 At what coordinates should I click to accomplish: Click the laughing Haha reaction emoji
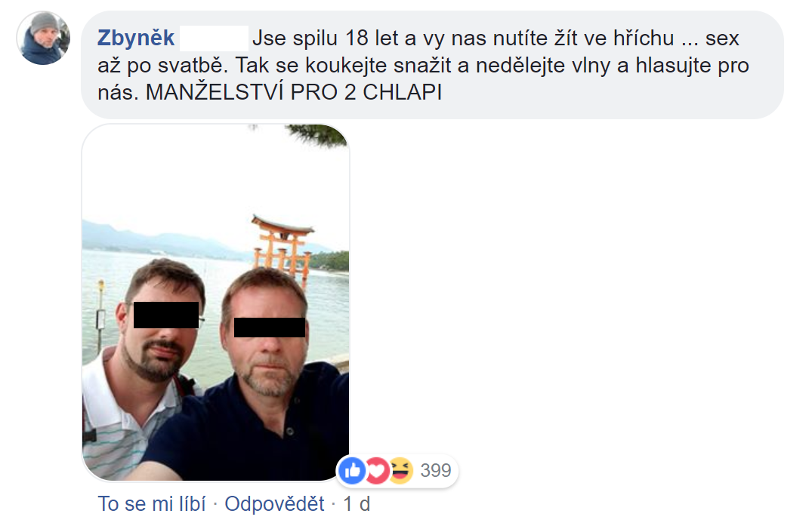[x=401, y=470]
